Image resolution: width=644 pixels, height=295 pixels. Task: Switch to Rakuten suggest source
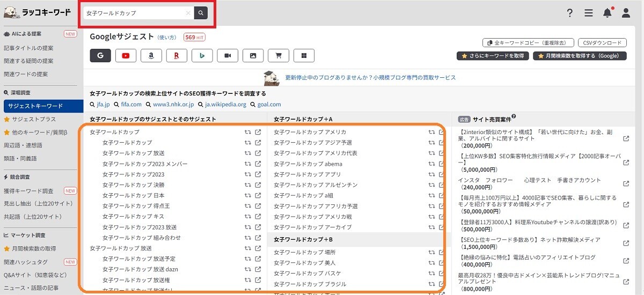click(177, 55)
